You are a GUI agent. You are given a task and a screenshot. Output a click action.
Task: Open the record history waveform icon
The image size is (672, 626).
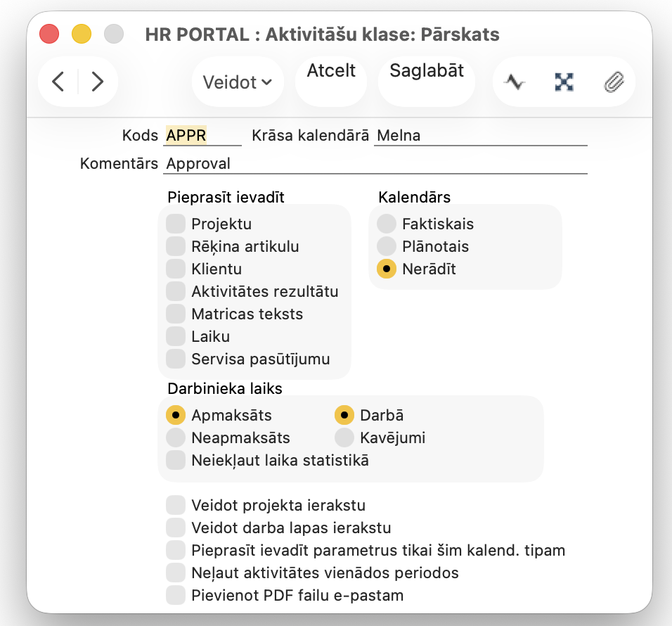coord(515,82)
